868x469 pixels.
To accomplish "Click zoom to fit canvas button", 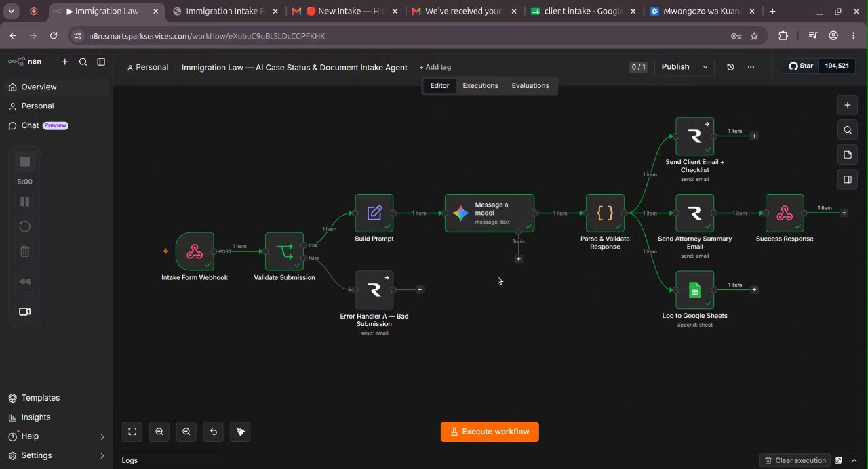I will tap(132, 432).
